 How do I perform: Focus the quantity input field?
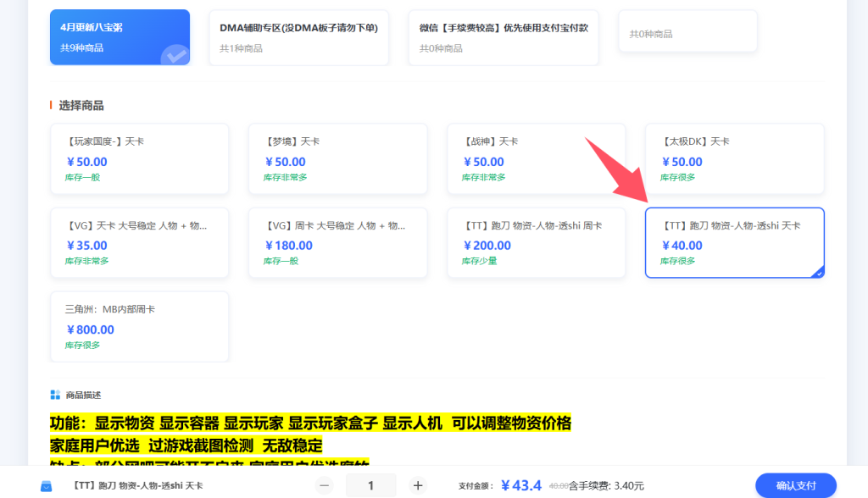click(371, 486)
